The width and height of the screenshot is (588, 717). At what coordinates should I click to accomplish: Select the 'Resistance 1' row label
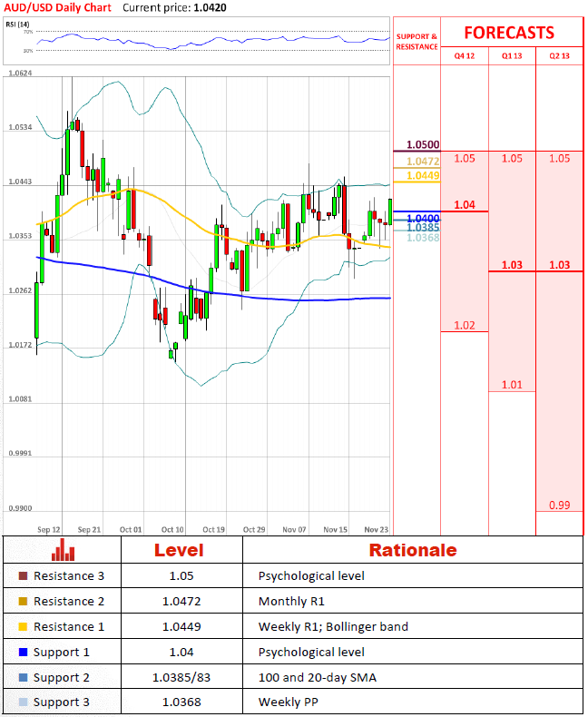(x=69, y=627)
